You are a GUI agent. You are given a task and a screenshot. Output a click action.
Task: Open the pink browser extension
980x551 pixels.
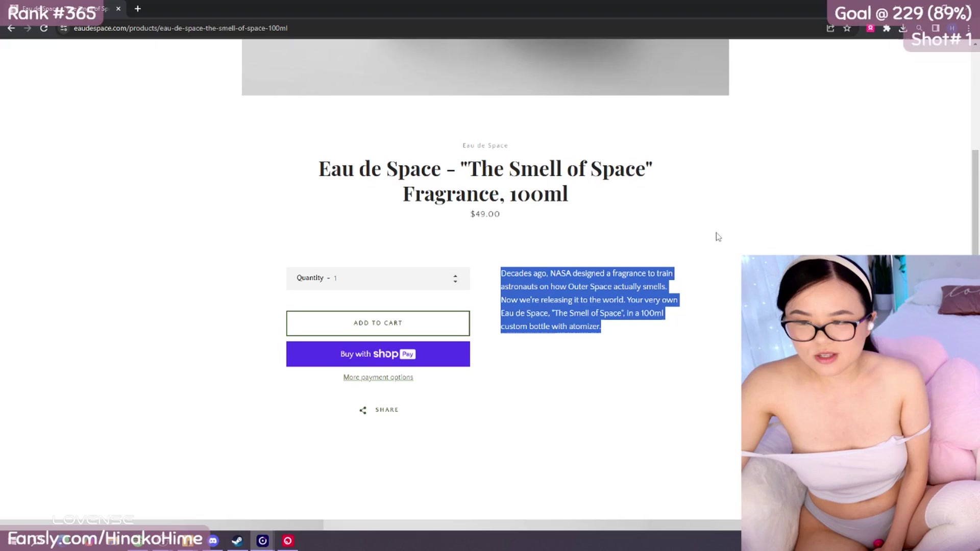(x=871, y=28)
